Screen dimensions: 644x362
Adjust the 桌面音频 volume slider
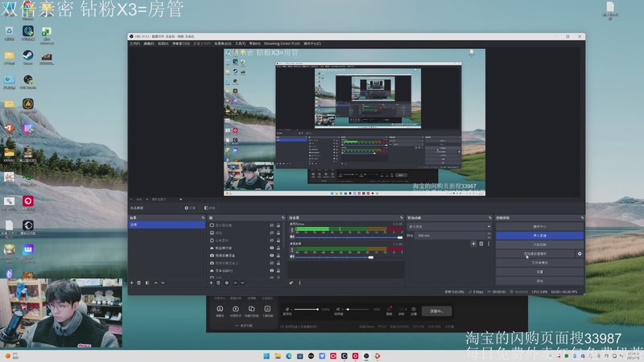click(x=349, y=257)
